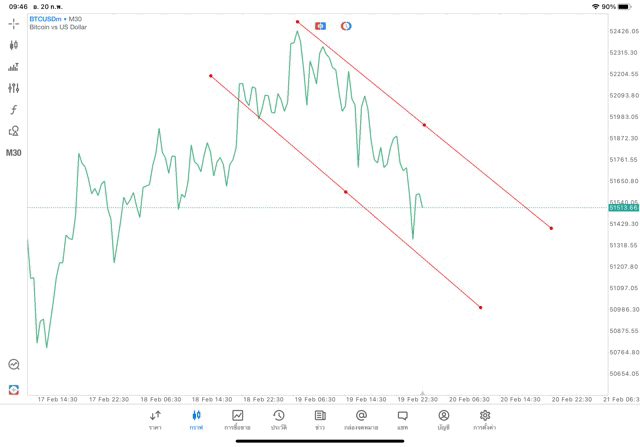Open the drawing objects tool
This screenshot has height=447, width=640.
tap(13, 130)
